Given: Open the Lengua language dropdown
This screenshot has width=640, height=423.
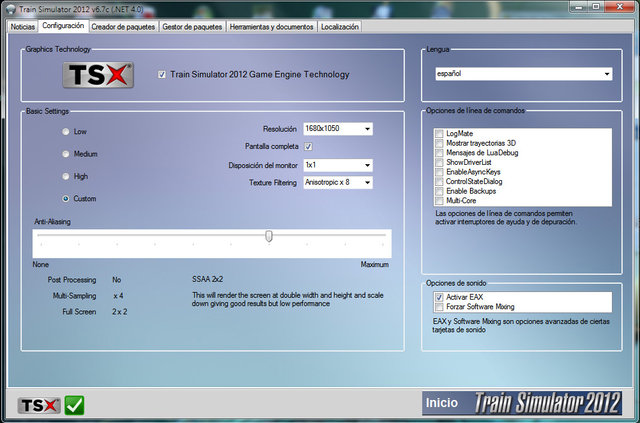Looking at the screenshot, I should pyautogui.click(x=523, y=74).
